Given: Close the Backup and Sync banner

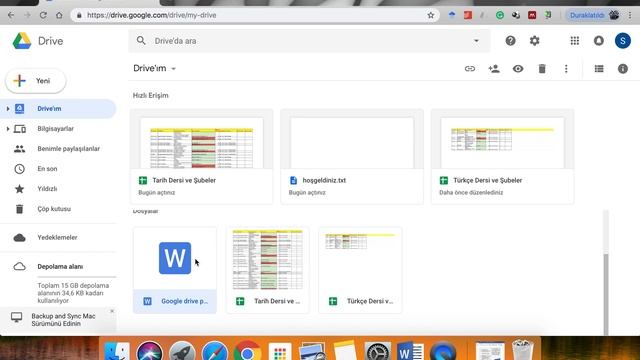Looking at the screenshot, I should 112,311.
